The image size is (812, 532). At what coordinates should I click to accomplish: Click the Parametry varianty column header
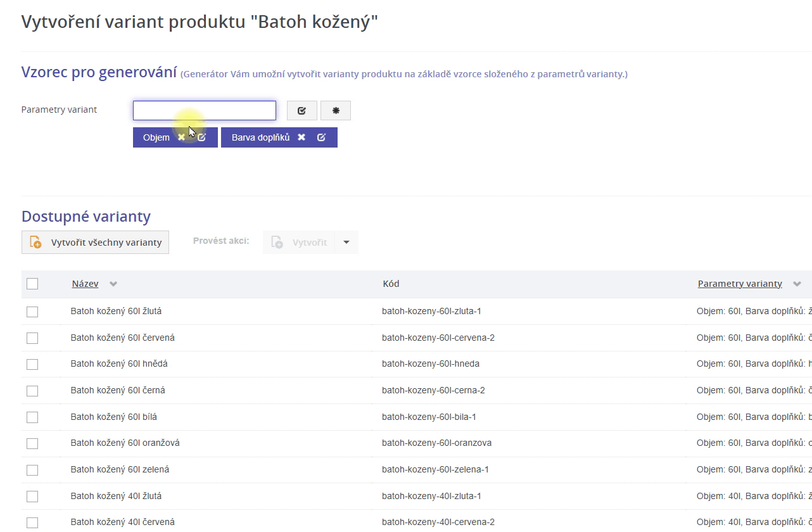pyautogui.click(x=739, y=284)
